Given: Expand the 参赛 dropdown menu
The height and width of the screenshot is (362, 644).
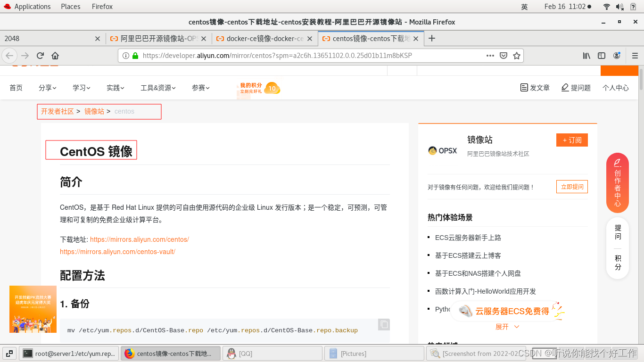Looking at the screenshot, I should pos(201,88).
